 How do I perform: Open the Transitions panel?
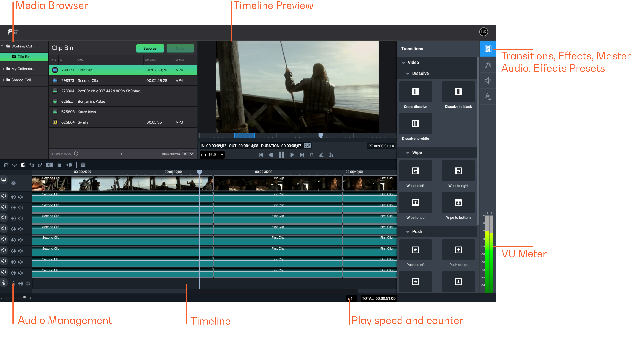[x=488, y=49]
